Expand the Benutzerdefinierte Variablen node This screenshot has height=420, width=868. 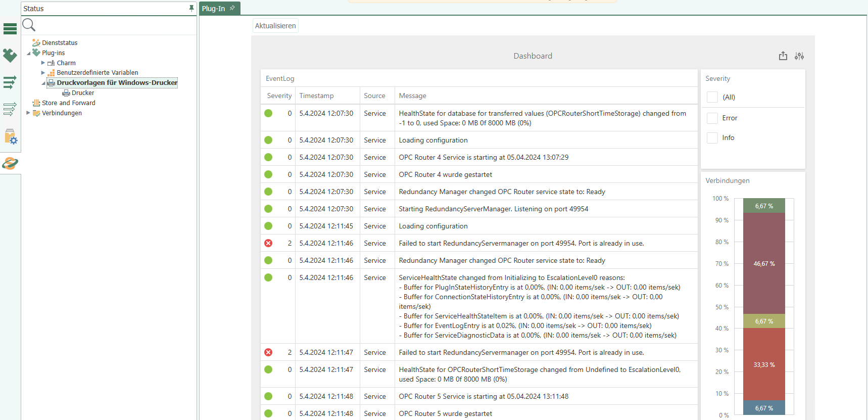click(x=43, y=73)
